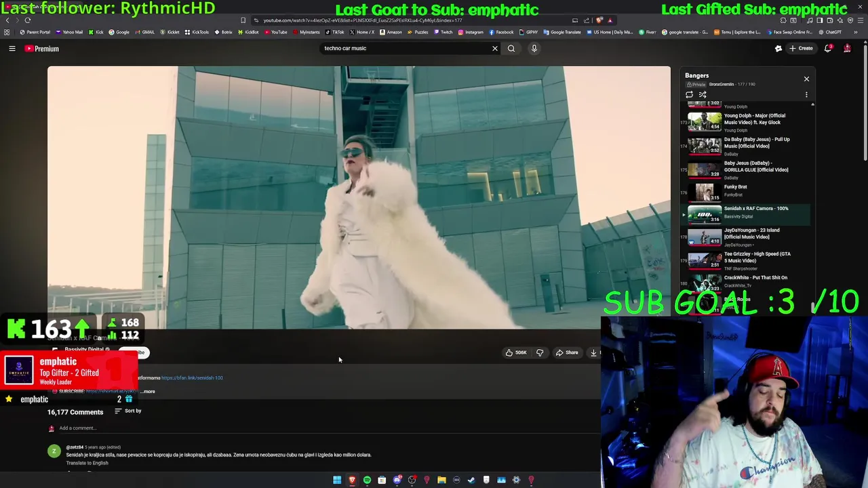Play Tee Grizzley - High Speed video
The height and width of the screenshot is (488, 868).
pyautogui.click(x=745, y=260)
